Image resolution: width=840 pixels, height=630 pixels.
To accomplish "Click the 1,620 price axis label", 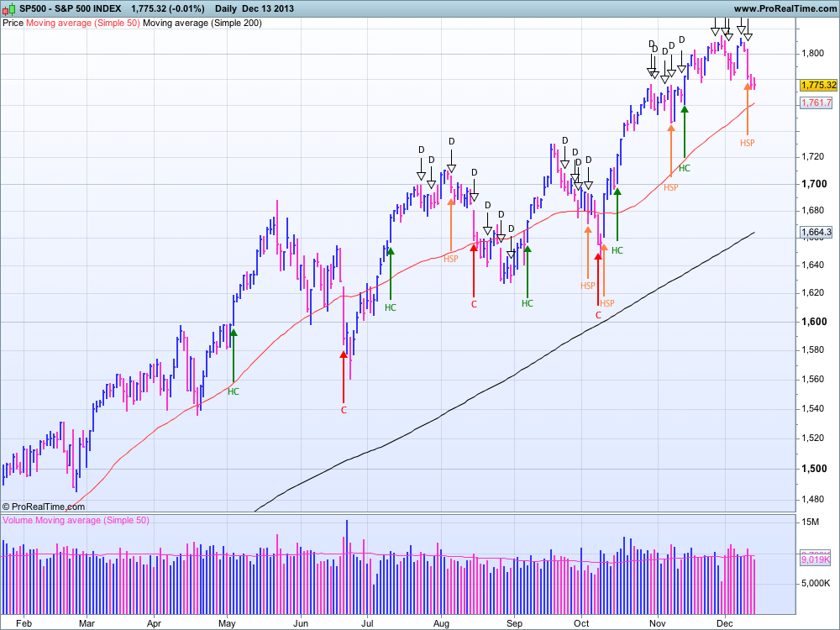I will coord(812,292).
